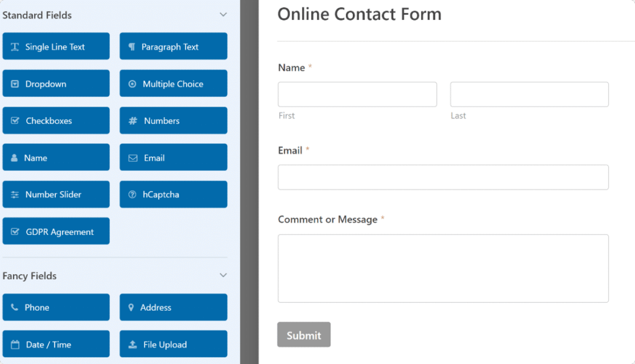The image size is (635, 364).
Task: Collapse the Fancy Fields section
Action: pos(223,275)
